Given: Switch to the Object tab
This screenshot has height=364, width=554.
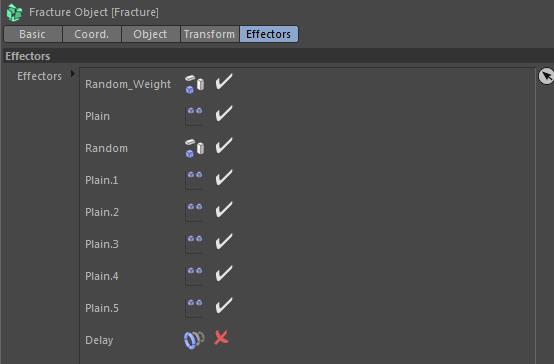Looking at the screenshot, I should tap(151, 34).
